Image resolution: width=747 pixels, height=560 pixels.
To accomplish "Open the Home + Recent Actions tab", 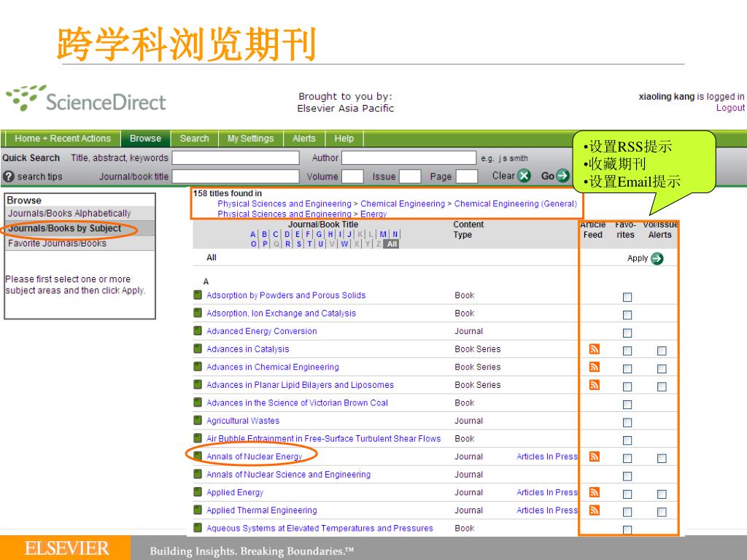I will (x=63, y=139).
